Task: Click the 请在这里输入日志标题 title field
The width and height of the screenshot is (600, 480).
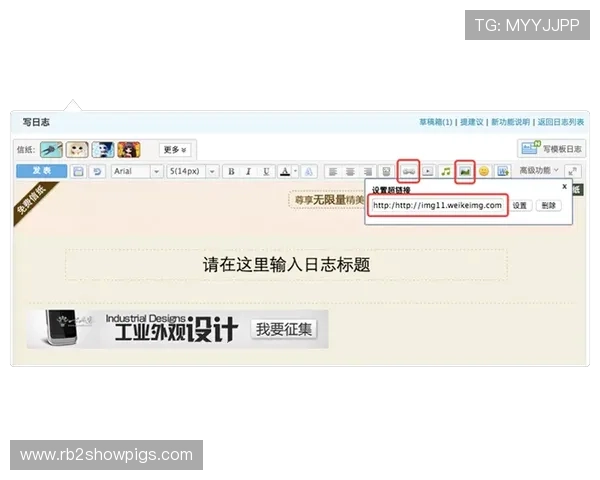Action: coord(286,264)
